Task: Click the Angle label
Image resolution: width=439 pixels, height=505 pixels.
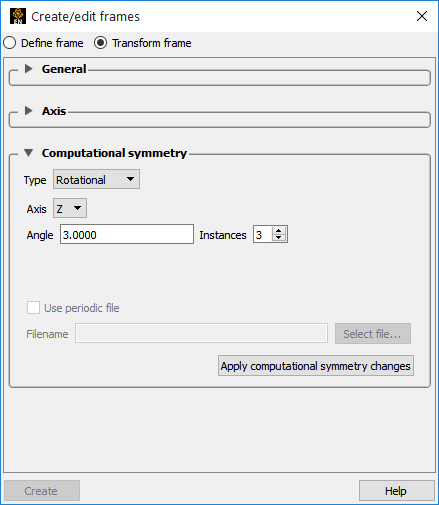Action: tap(40, 235)
